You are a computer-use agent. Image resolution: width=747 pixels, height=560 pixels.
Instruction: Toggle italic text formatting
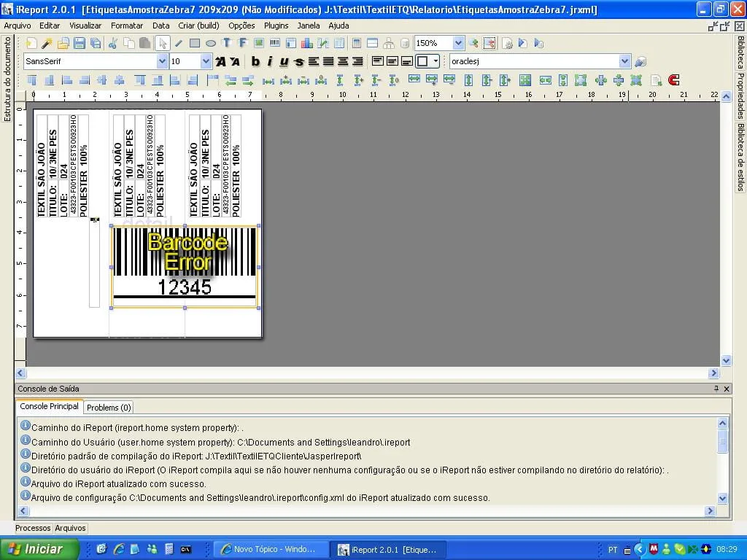coord(269,62)
